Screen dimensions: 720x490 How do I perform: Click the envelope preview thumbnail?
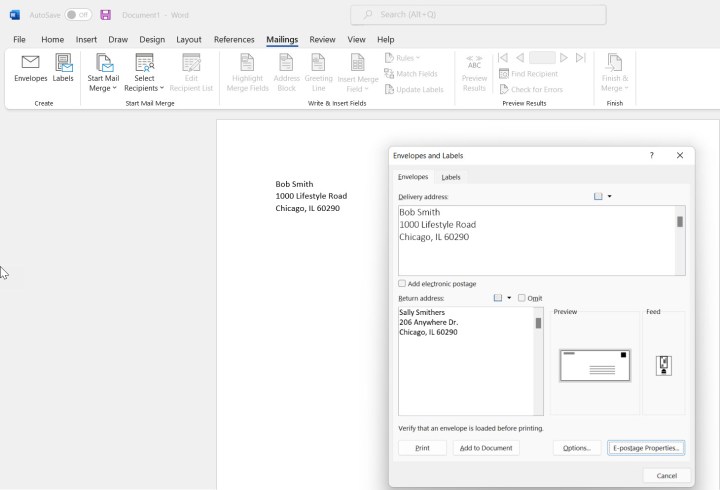[595, 366]
